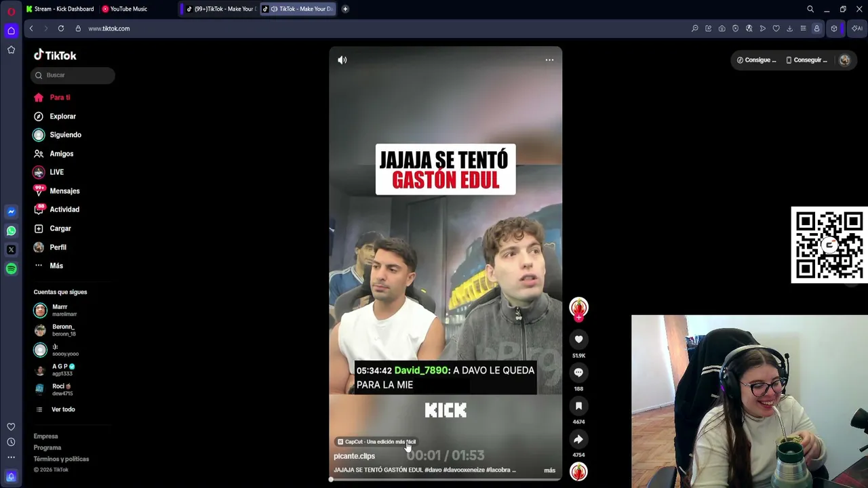The image size is (868, 488).
Task: Open the Opera extensions cube icon
Action: pyautogui.click(x=834, y=28)
